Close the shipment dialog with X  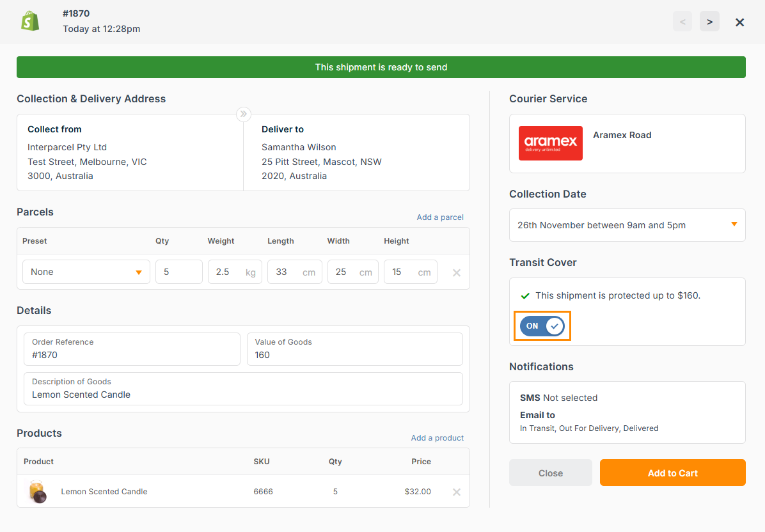tap(739, 22)
